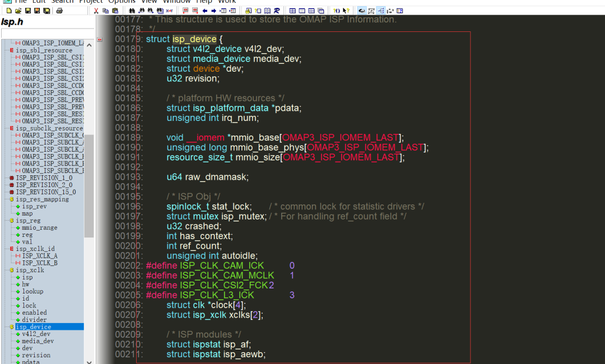
Task: Click the Go Forward blue arrow
Action: [213, 11]
